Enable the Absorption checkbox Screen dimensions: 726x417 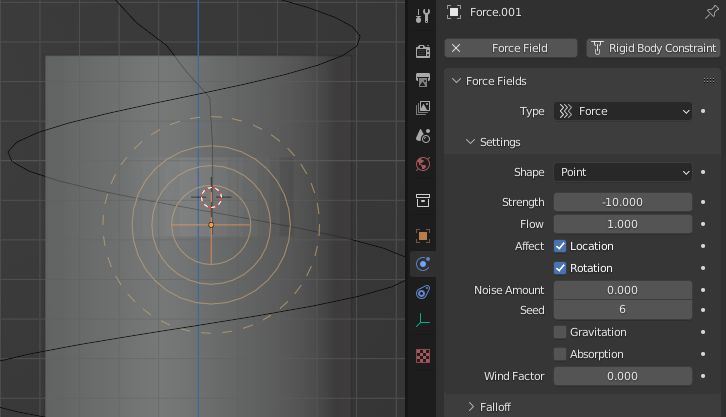(x=560, y=354)
